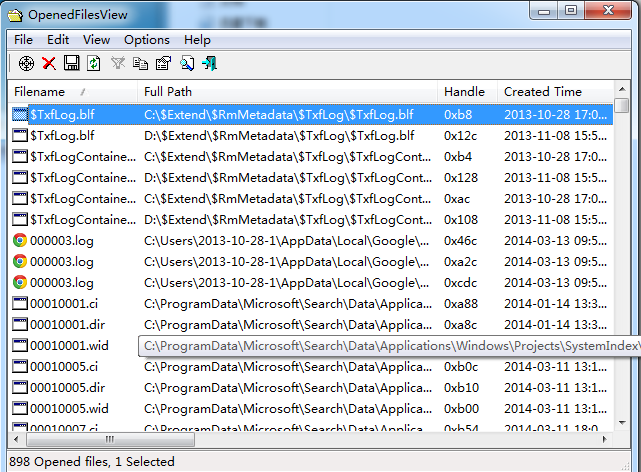
Task: Click vertical scrollbar down arrow
Action: click(622, 423)
